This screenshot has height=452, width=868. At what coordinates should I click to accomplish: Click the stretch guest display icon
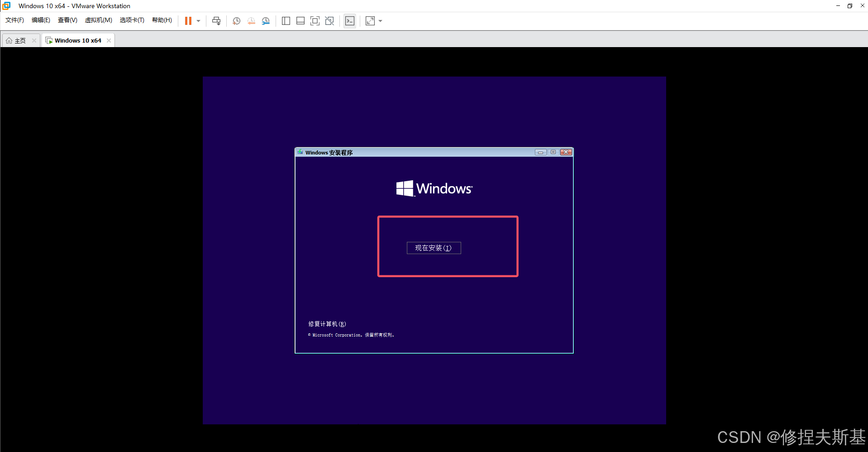click(370, 21)
